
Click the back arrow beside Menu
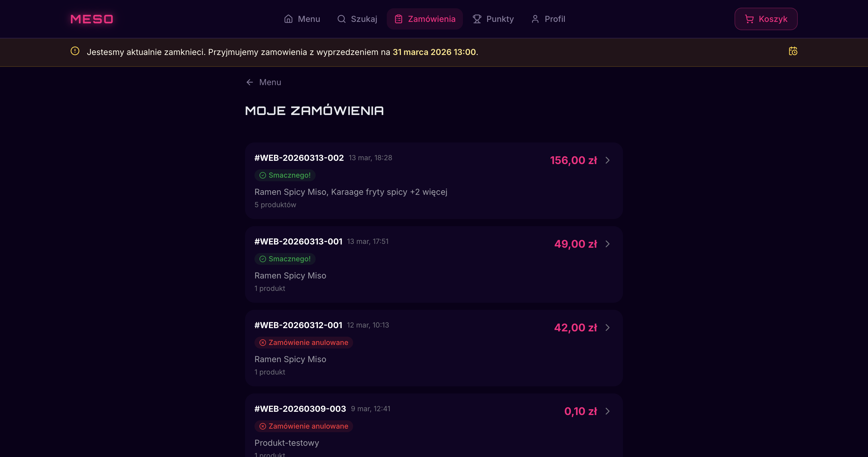[250, 82]
